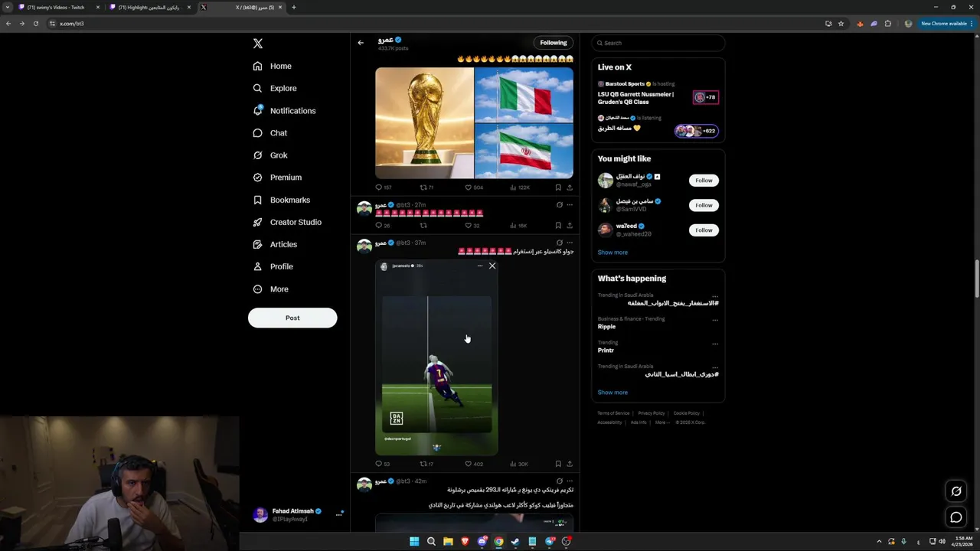Open the Iran flag image
Screen dimensions: 980x551
(524, 151)
